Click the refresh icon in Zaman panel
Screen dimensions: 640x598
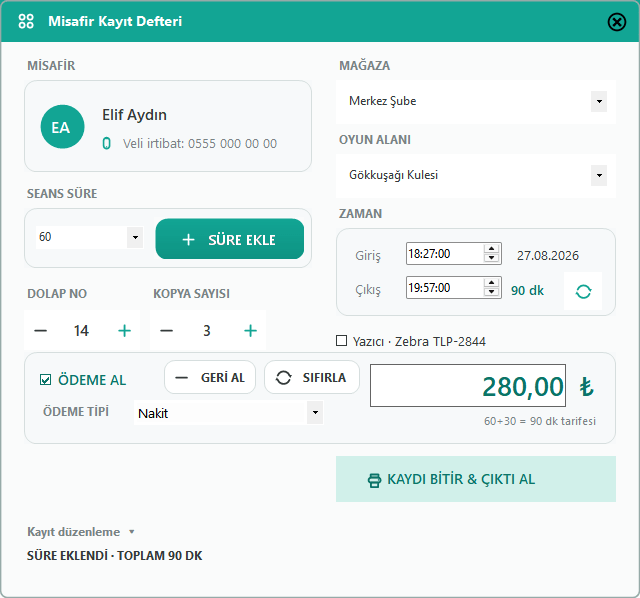(x=583, y=291)
